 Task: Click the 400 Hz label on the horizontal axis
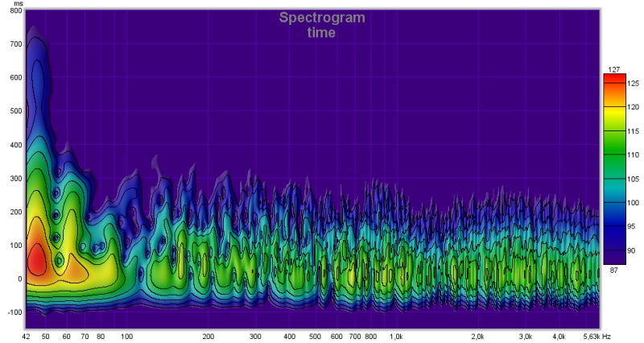(x=290, y=337)
